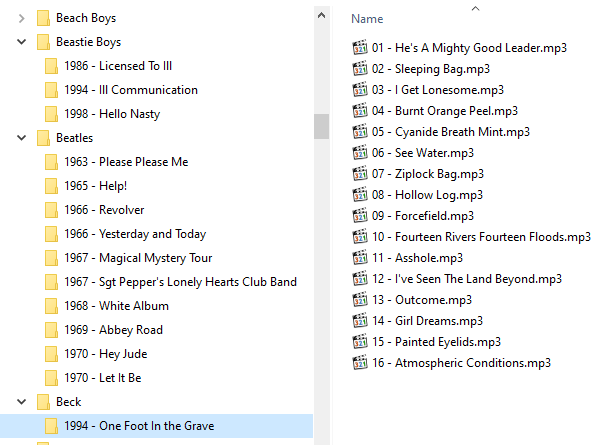Image resolution: width=605 pixels, height=445 pixels.
Task: Select the Beastie Boys tree label
Action: tap(88, 42)
